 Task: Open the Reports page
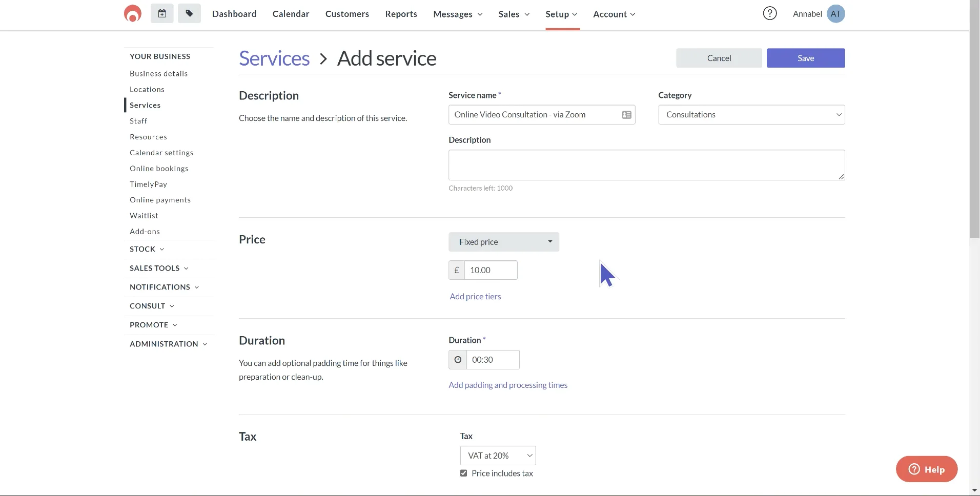click(401, 14)
